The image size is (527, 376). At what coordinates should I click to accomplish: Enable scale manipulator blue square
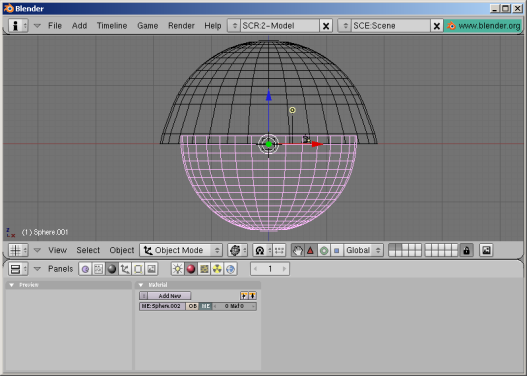[x=337, y=250]
